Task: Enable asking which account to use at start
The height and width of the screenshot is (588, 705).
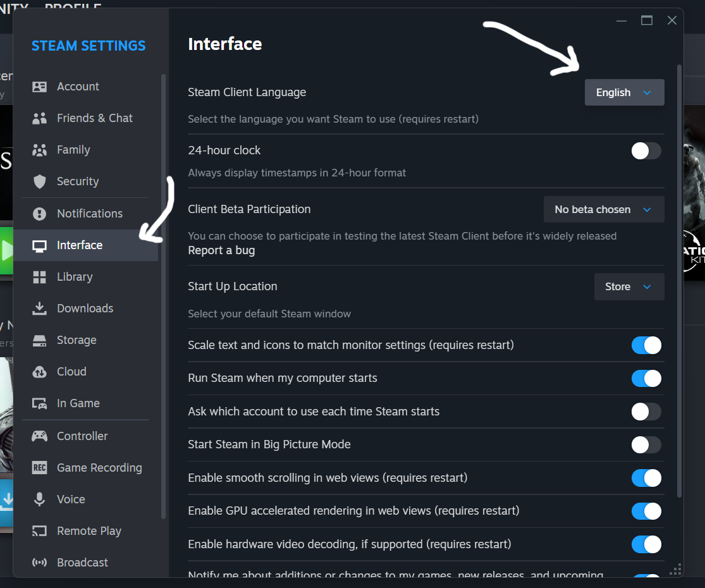Action: tap(646, 412)
